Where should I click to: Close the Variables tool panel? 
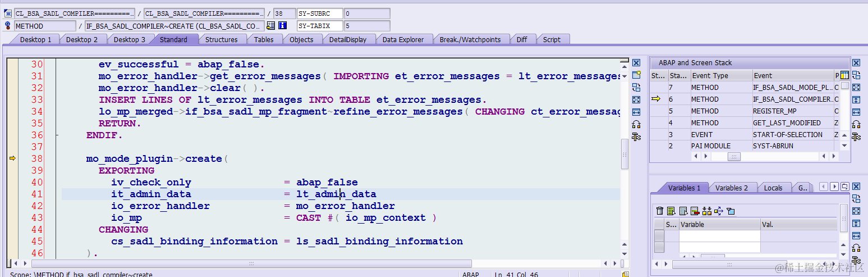(x=856, y=187)
